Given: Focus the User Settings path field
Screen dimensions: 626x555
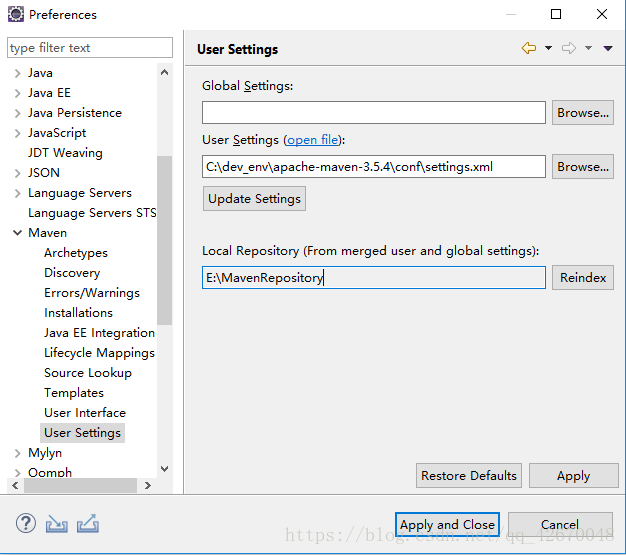Looking at the screenshot, I should pyautogui.click(x=374, y=166).
